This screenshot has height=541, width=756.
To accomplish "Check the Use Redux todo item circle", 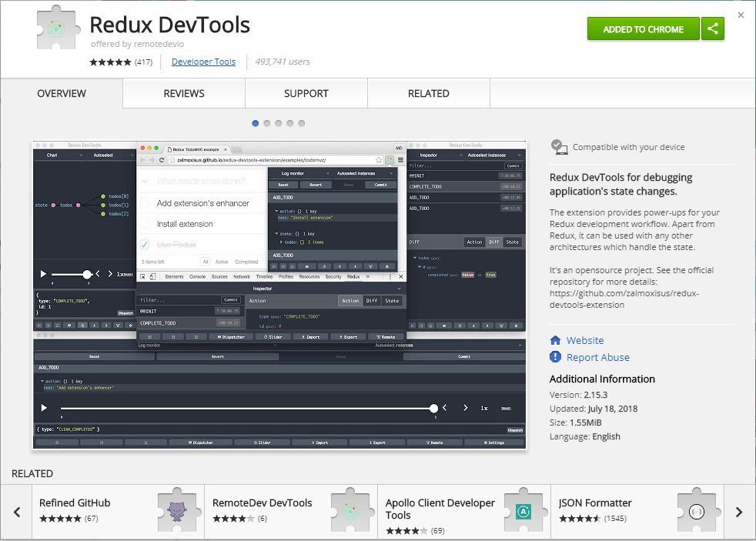I will (145, 245).
